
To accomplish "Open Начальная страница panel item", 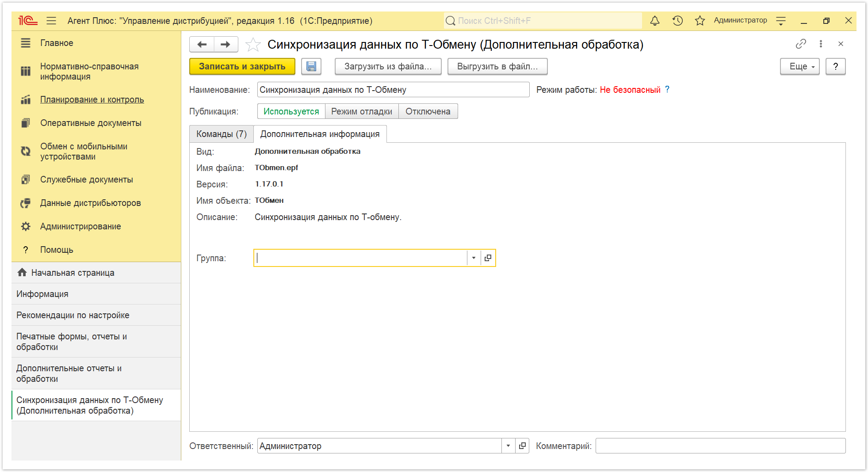I will [96, 273].
